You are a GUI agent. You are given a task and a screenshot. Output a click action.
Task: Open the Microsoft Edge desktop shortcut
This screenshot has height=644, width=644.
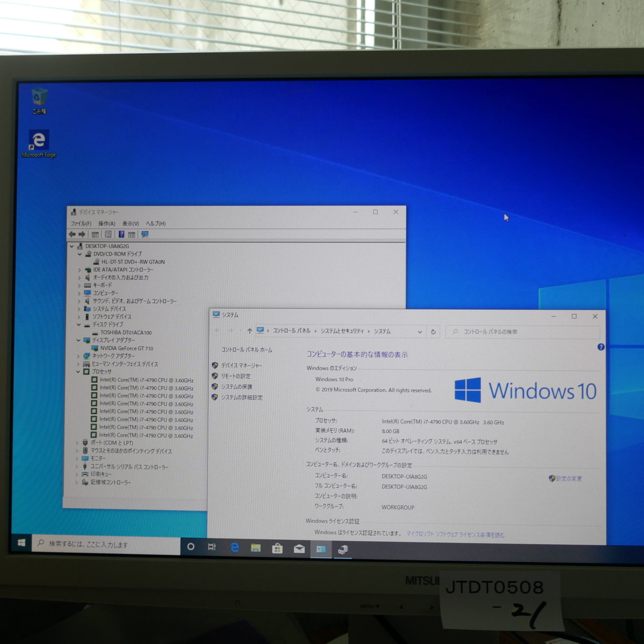(x=39, y=143)
